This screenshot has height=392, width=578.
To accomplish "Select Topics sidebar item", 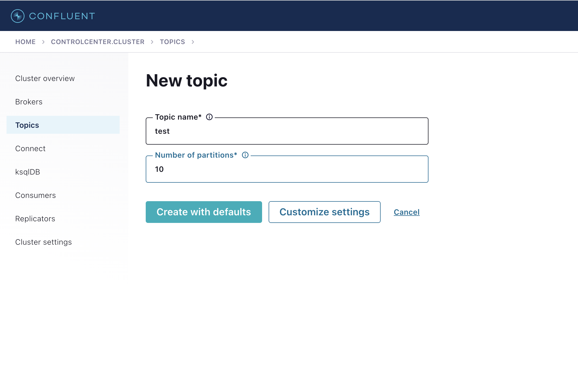I will pos(27,125).
